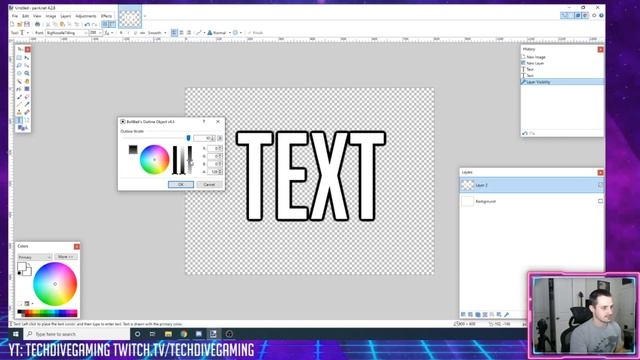This screenshot has width=640, height=360.
Task: Select the Clone Stamp tool
Action: pyautogui.click(x=19, y=112)
